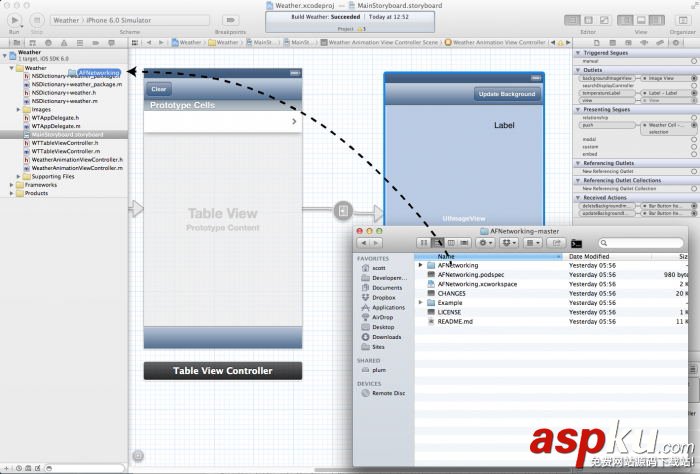Select NSDictionary+weather.h file
The height and width of the screenshot is (474, 700).
(x=63, y=93)
